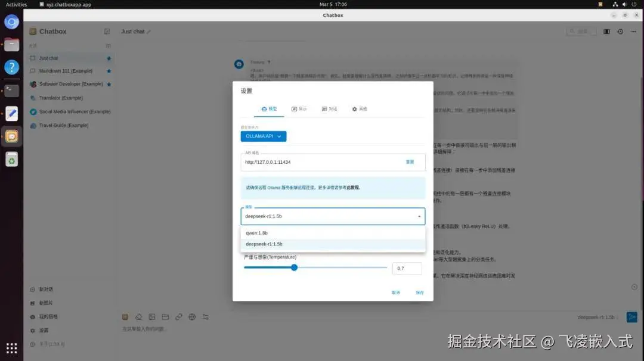Open the Markdown 101 (Example) chat
644x361 pixels.
pyautogui.click(x=66, y=71)
